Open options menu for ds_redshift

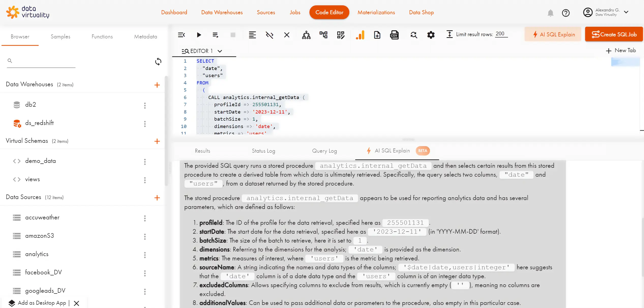(145, 124)
